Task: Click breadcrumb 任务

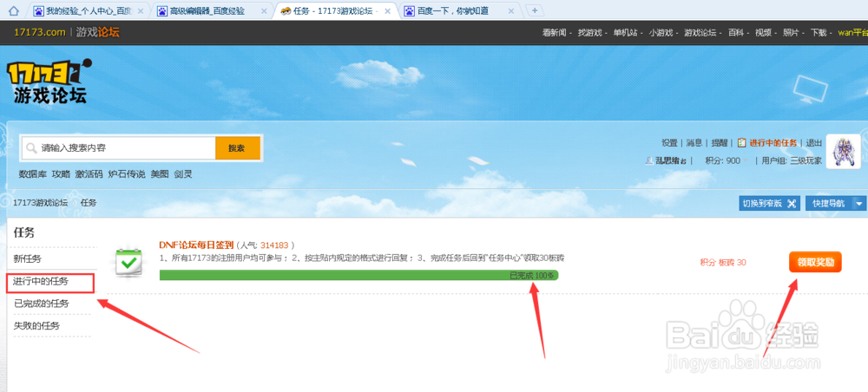Action: tap(89, 203)
